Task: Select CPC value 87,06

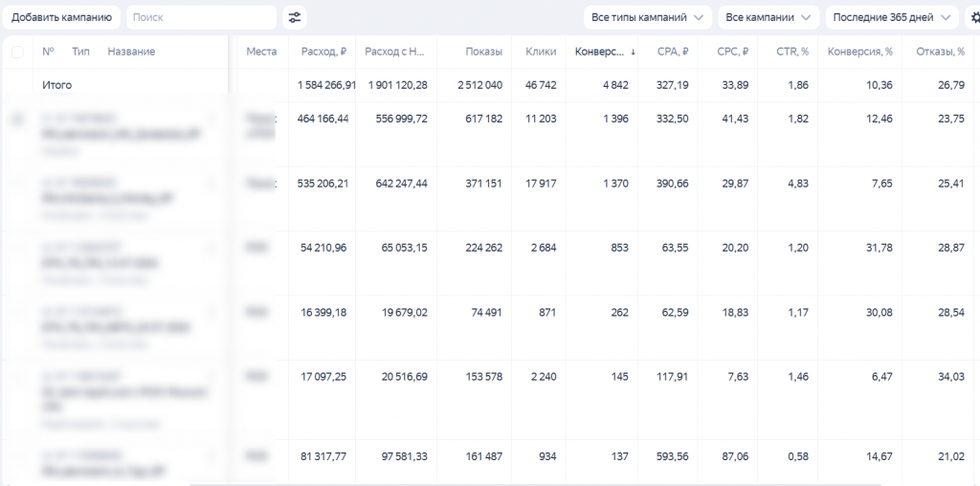Action: coord(735,456)
